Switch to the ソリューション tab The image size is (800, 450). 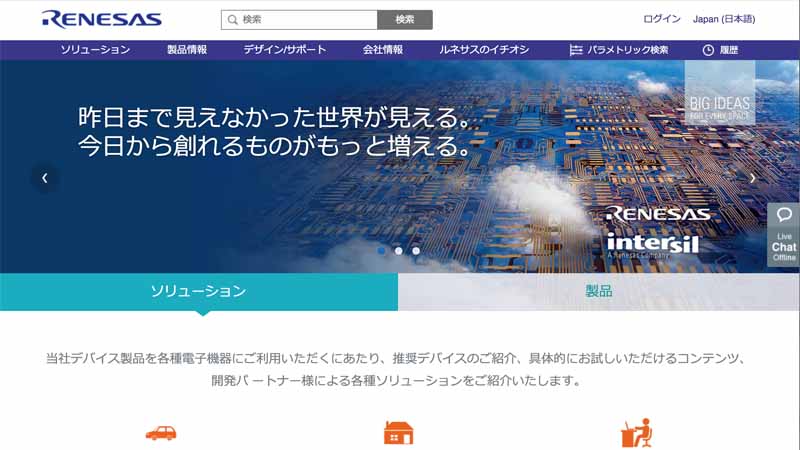coord(199,291)
